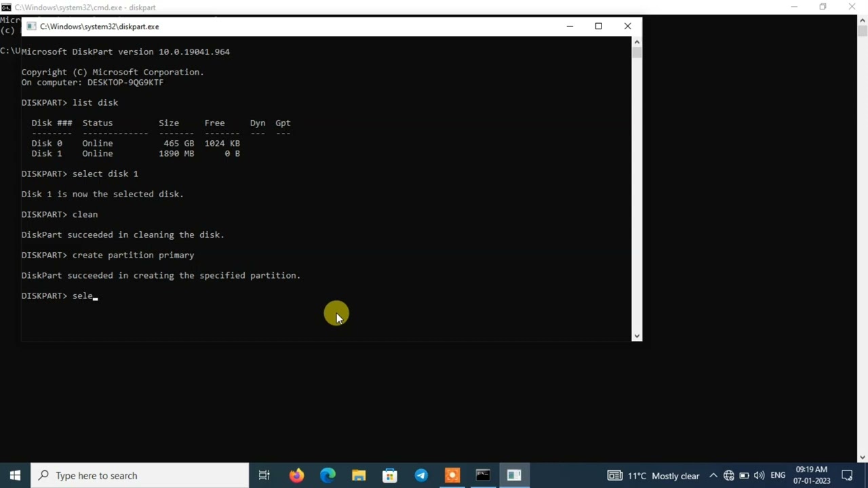Open the orange app icon in the taskbar
868x488 pixels.
452,475
